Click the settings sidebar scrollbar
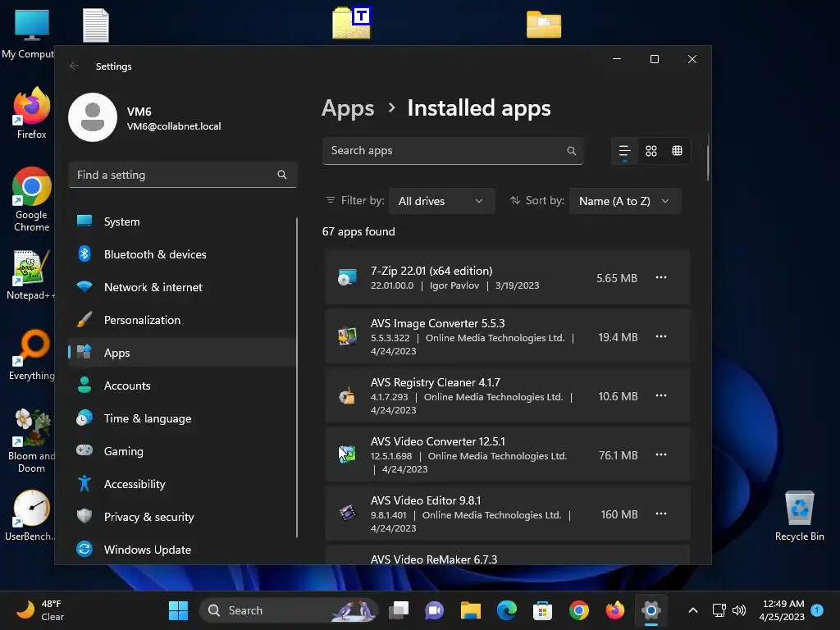The width and height of the screenshot is (840, 630). pos(297,377)
